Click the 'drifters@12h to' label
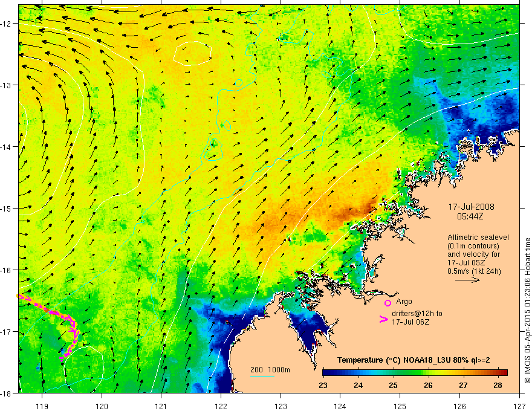The image size is (532, 411). pos(417,314)
